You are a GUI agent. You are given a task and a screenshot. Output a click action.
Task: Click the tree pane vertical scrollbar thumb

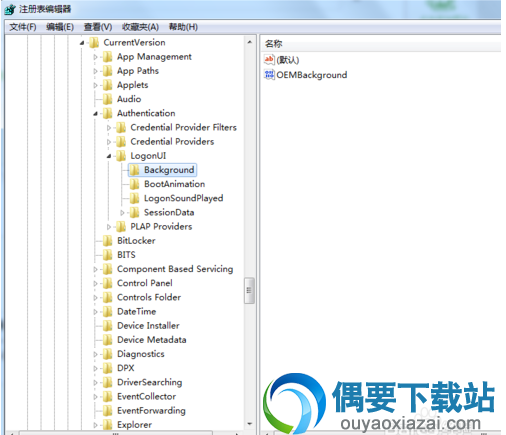(x=249, y=290)
